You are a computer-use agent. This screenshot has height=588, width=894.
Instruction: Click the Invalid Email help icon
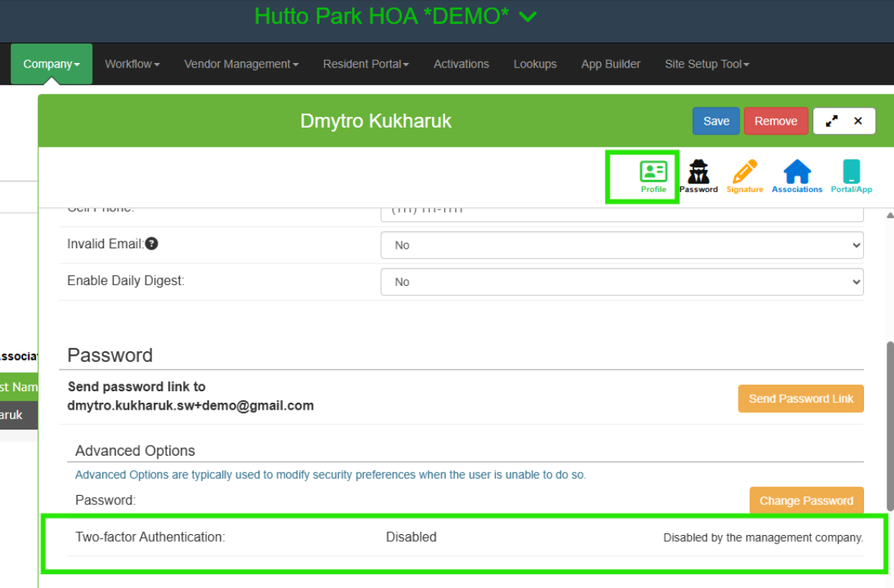(x=151, y=244)
